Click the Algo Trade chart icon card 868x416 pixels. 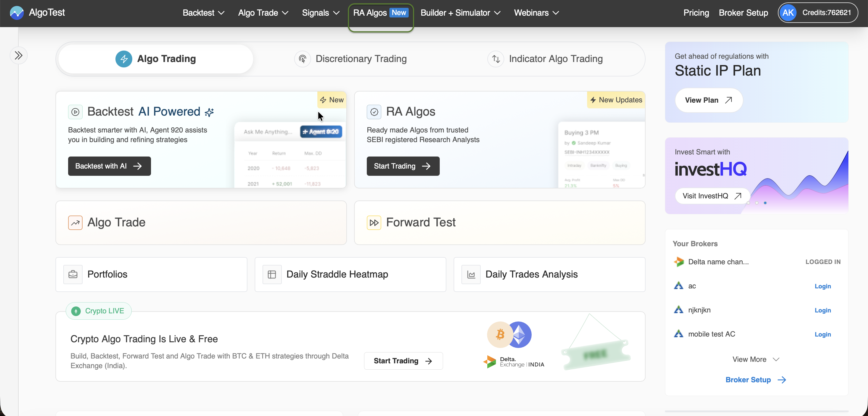[75, 222]
